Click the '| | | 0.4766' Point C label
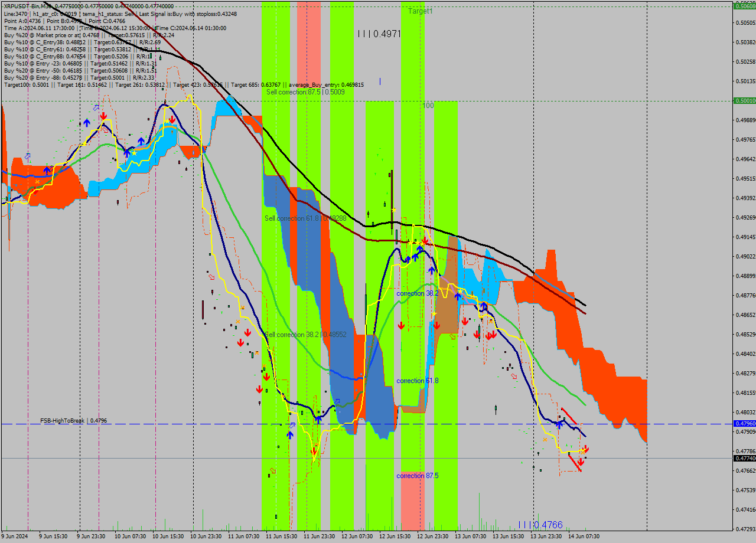Viewport: 756px width, 543px height. pos(540,525)
